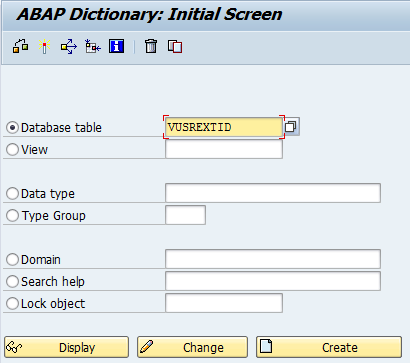
Task: Select the View radio button
Action: [x=12, y=150]
